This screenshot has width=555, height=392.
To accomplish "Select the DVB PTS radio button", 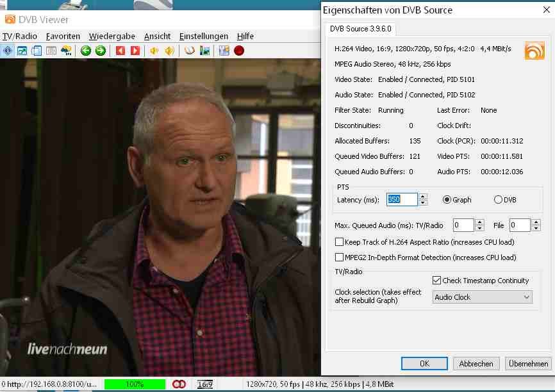I will [x=498, y=200].
